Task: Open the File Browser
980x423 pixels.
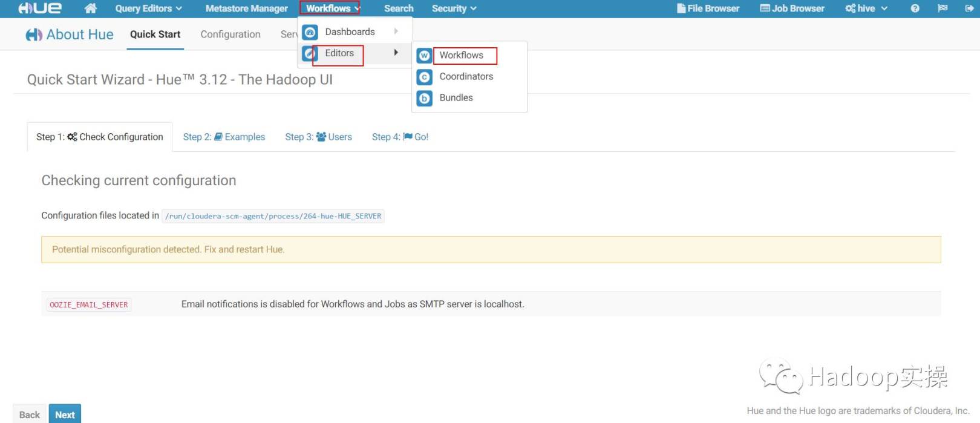Action: [708, 8]
